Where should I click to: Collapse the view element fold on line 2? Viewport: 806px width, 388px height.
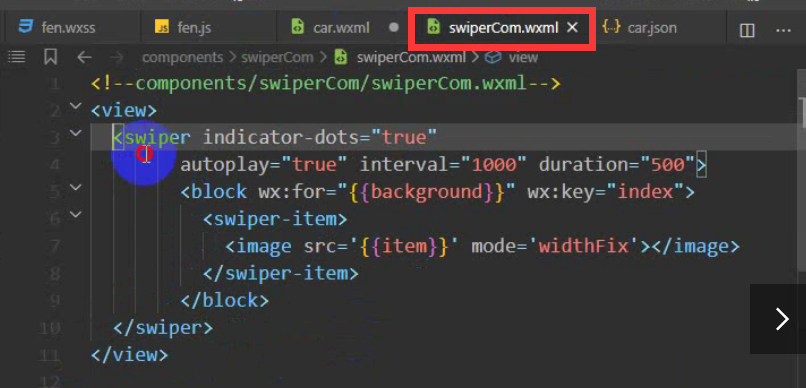(76, 106)
